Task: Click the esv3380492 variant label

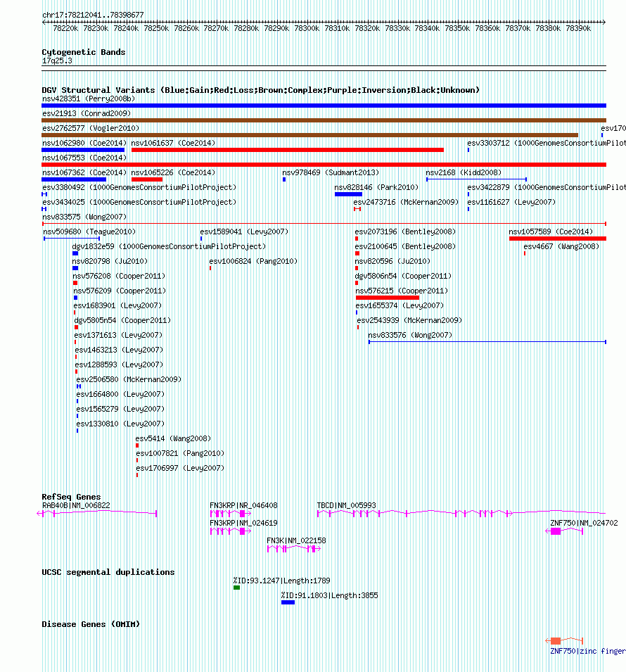Action: coord(139,187)
